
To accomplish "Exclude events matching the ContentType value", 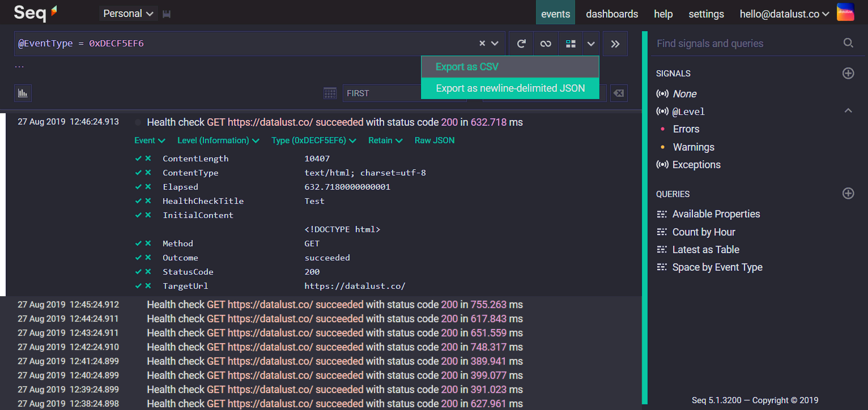I will click(148, 173).
